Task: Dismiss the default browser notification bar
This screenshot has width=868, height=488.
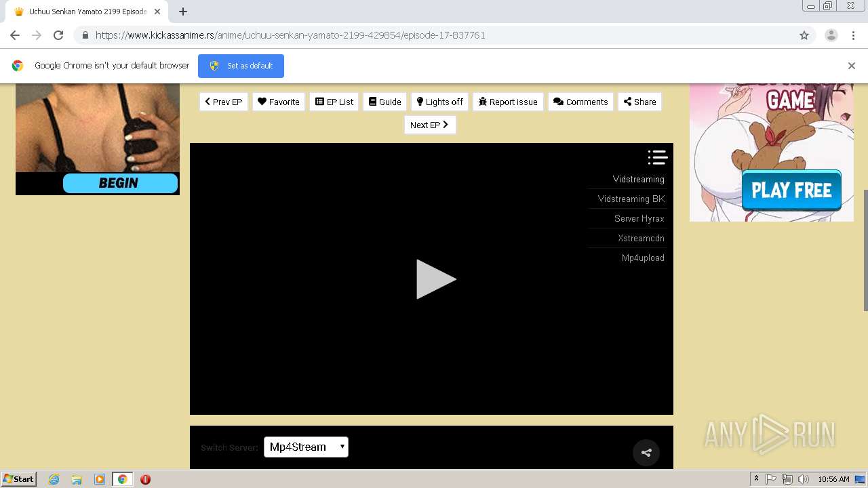Action: (852, 66)
